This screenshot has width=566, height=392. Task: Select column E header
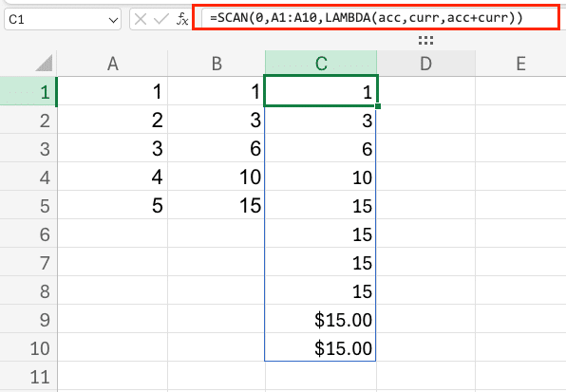(x=520, y=64)
